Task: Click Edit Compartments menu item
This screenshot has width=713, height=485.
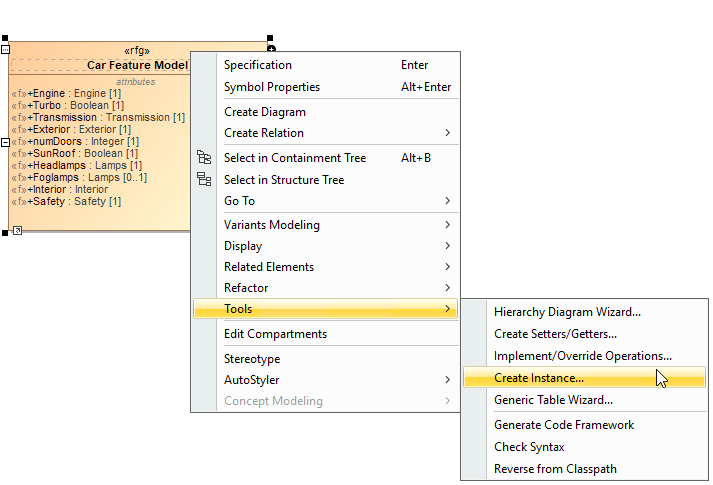Action: click(x=275, y=334)
